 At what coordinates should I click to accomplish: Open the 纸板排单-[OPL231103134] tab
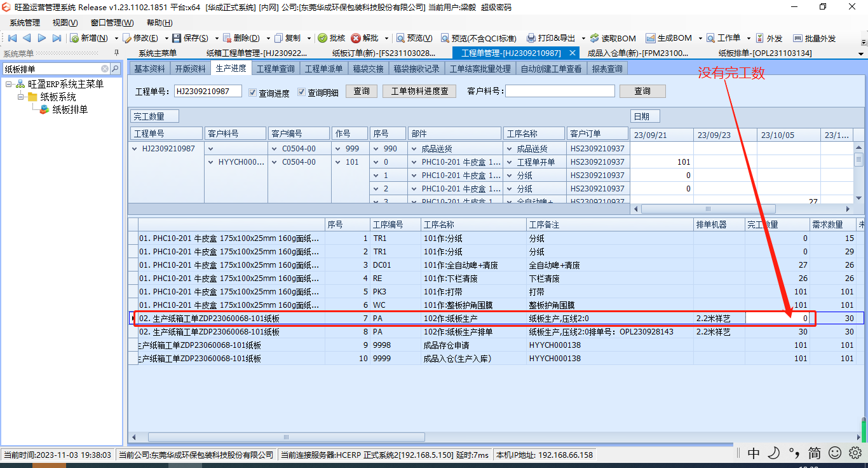click(765, 53)
